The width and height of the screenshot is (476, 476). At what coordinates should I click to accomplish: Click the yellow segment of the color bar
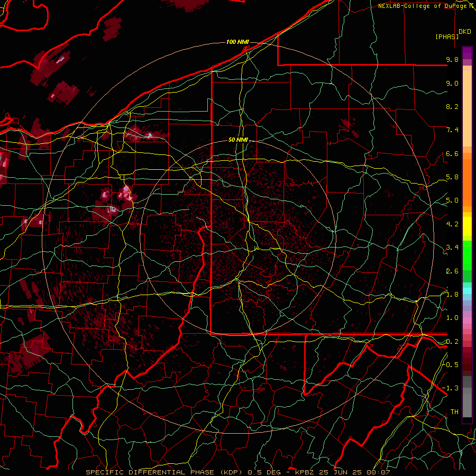[x=467, y=226]
